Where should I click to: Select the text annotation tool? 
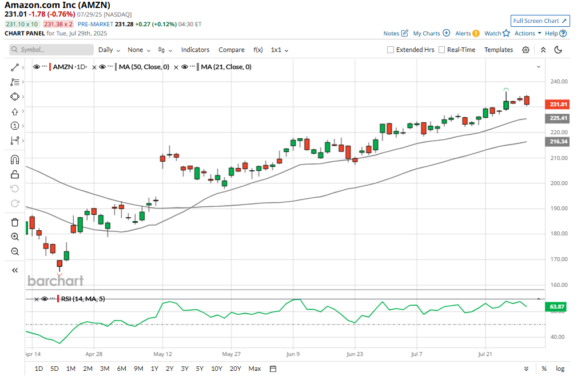pyautogui.click(x=14, y=82)
